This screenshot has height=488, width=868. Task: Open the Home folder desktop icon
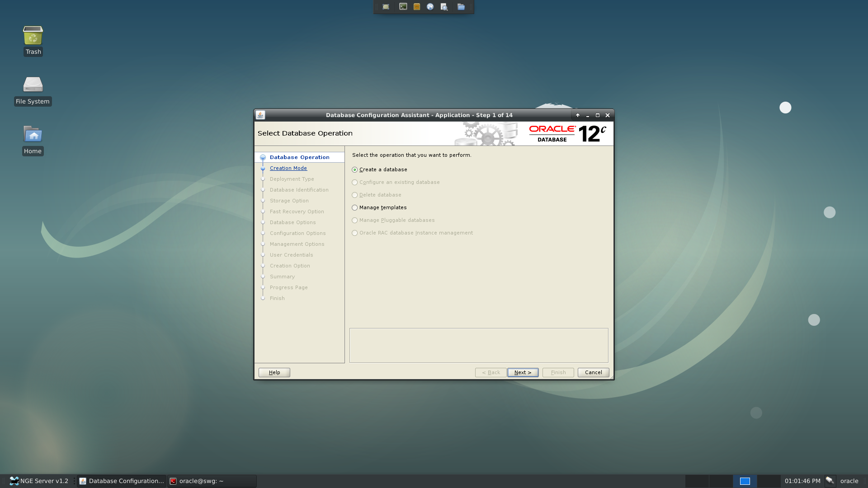point(33,135)
